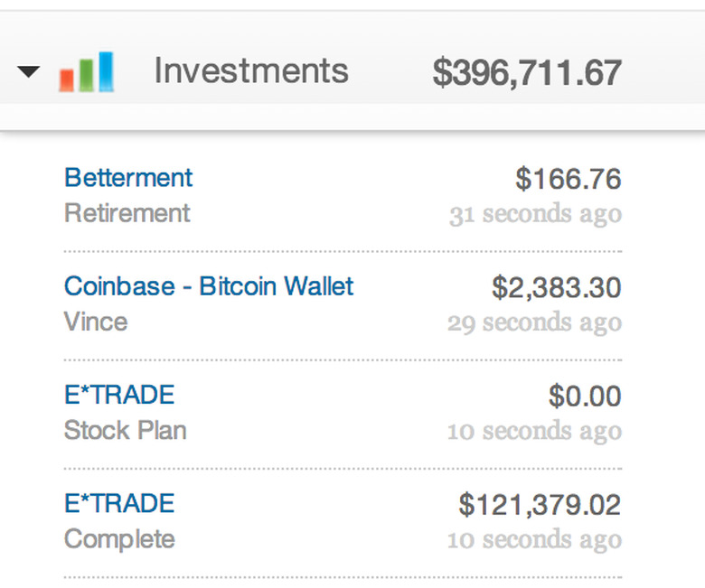Viewport: 705px width, 588px height.
Task: Open the E*TRADE link above Stock Plan
Action: pos(119,395)
